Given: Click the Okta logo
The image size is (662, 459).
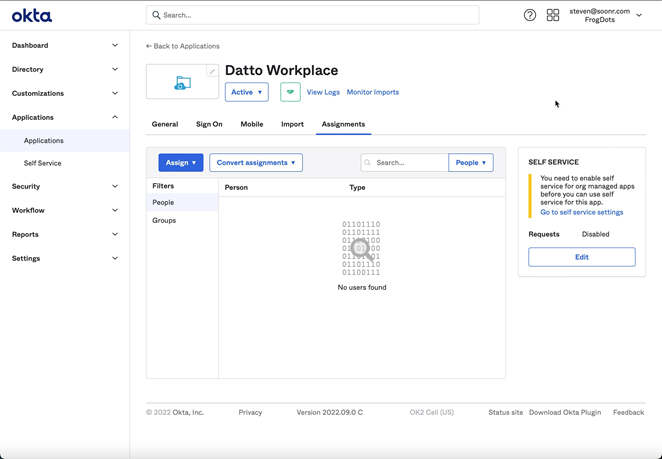Looking at the screenshot, I should tap(32, 15).
